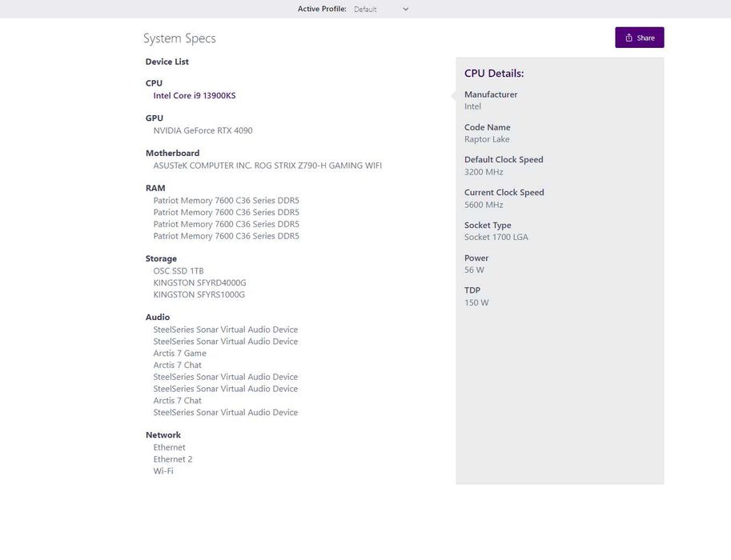Select Arctis 7 Game audio device
Image resolution: width=731 pixels, height=560 pixels.
179,353
